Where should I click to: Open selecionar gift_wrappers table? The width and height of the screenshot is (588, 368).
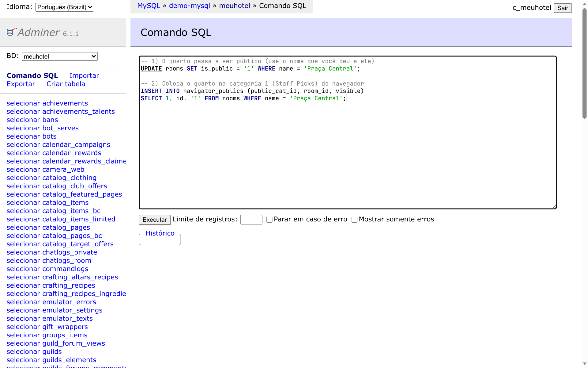(x=47, y=327)
